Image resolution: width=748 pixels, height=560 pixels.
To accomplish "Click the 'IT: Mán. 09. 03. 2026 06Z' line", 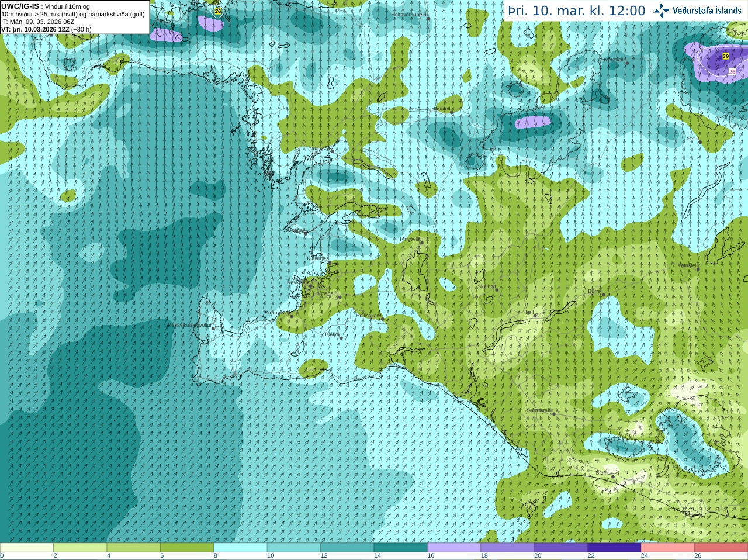I will [x=37, y=22].
